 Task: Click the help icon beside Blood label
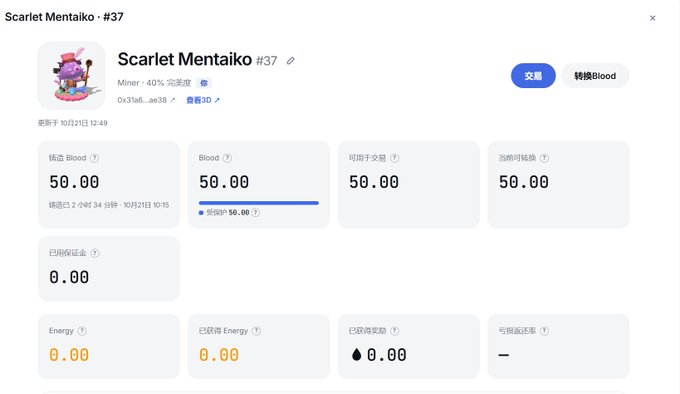(x=227, y=158)
